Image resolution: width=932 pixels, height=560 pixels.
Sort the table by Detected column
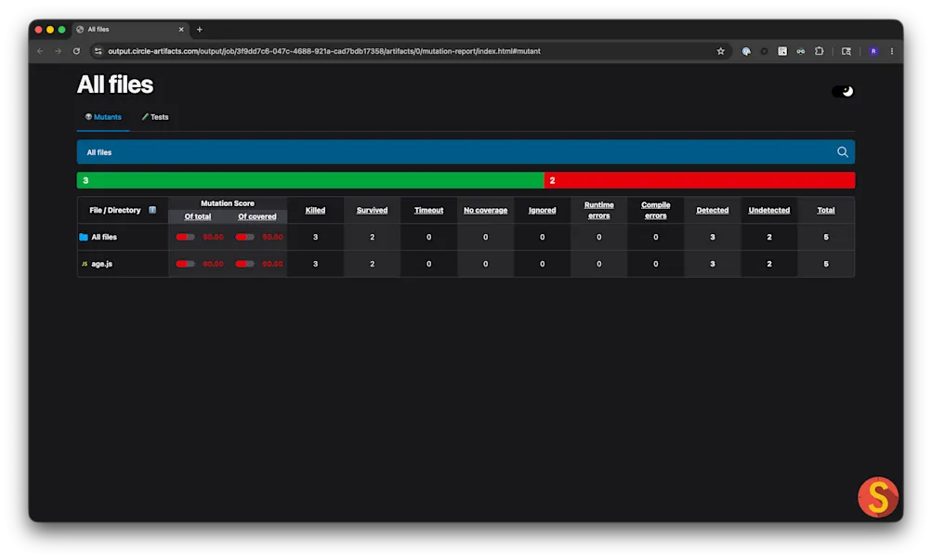(712, 210)
